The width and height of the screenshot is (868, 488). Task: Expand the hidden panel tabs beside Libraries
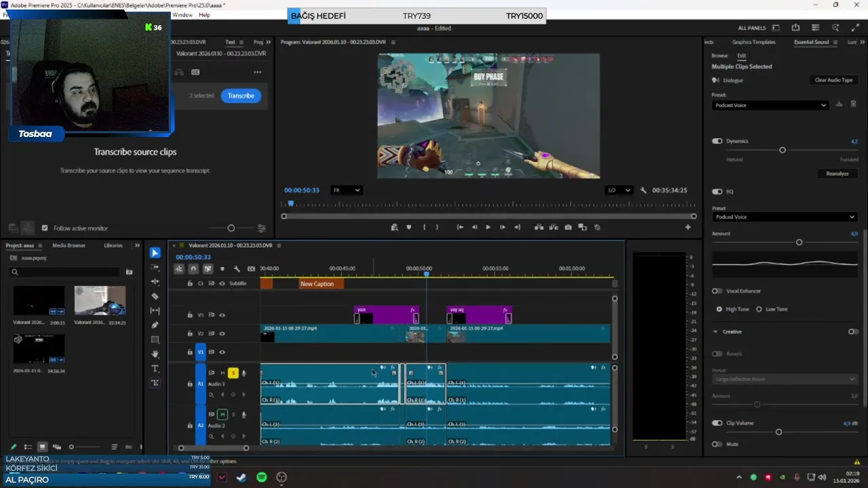[x=137, y=245]
